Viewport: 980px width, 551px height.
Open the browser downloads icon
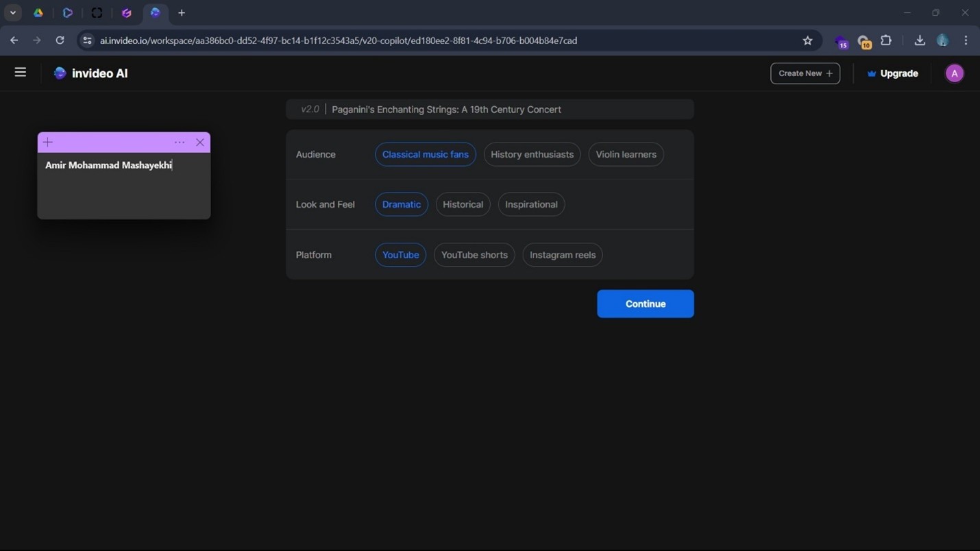click(x=920, y=40)
